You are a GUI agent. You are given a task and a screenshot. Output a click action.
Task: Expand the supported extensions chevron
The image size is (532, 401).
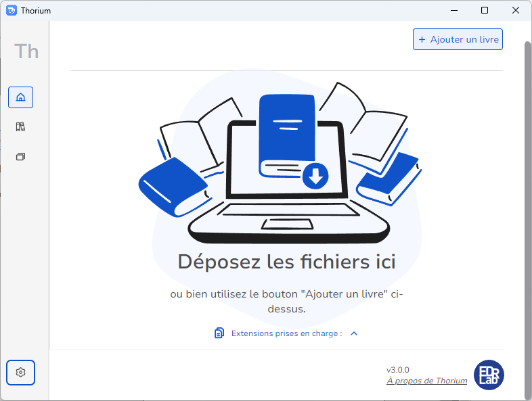click(353, 333)
